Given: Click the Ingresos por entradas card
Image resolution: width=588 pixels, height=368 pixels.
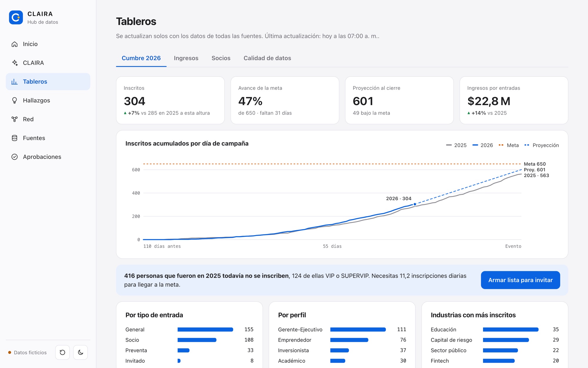Looking at the screenshot, I should tap(514, 100).
